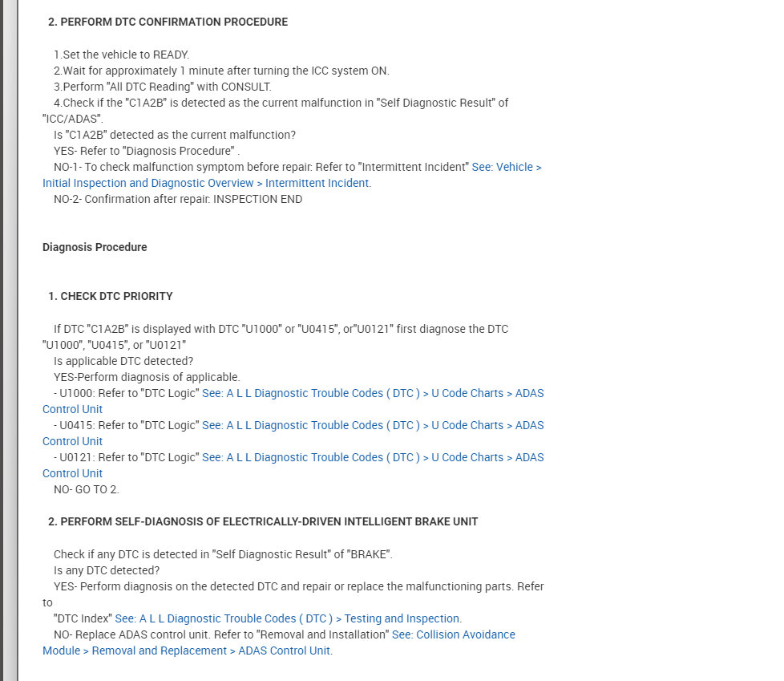Open the U0415 DTC Logic link
Image resolution: width=784 pixels, height=681 pixels.
click(x=373, y=425)
